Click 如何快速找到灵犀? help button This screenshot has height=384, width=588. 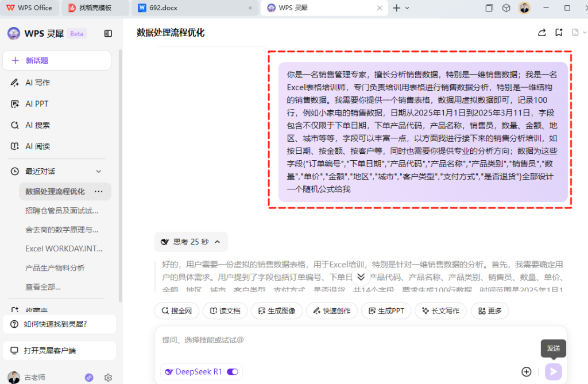coord(59,324)
